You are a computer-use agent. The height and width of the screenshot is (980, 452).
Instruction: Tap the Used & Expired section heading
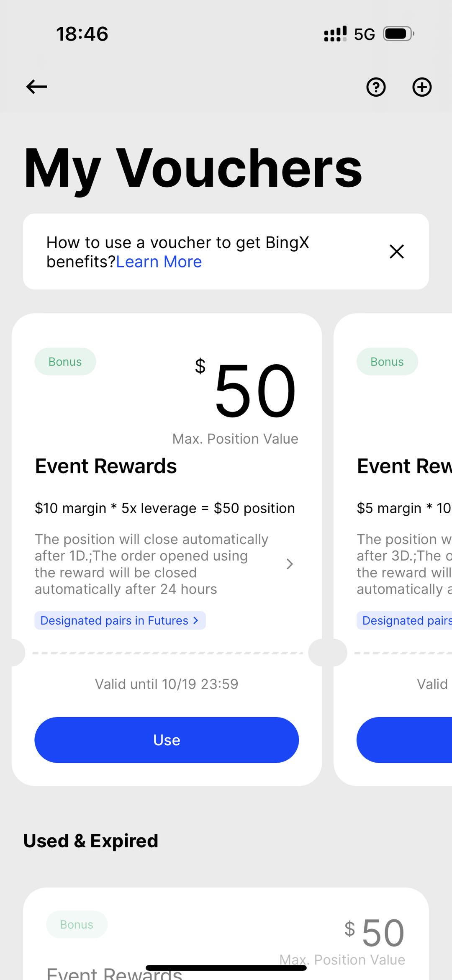click(91, 841)
